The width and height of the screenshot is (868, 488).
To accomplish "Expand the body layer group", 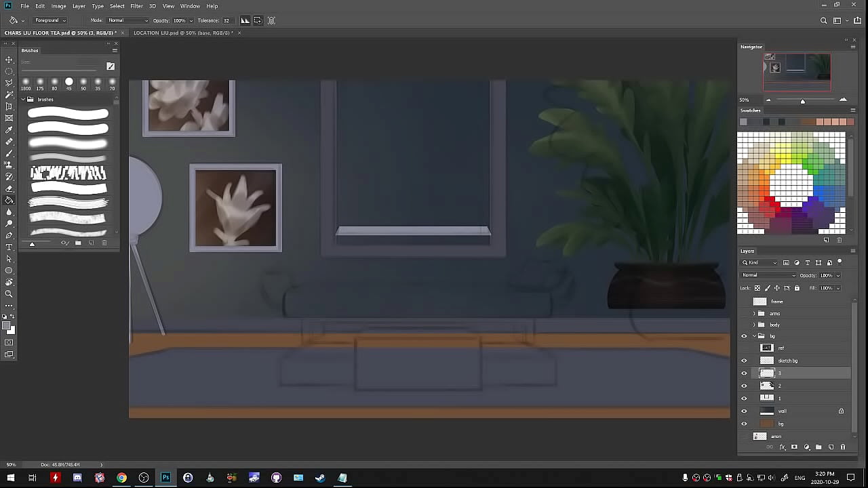I will pos(754,325).
